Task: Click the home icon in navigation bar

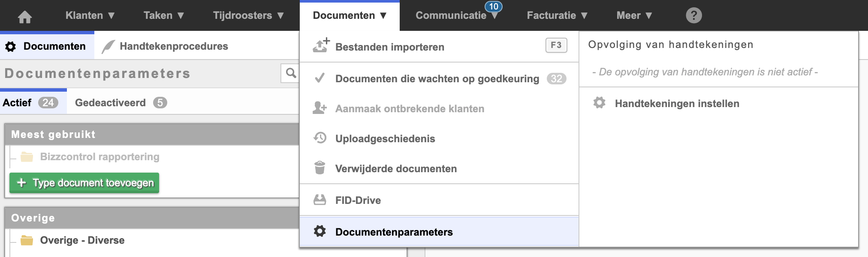Action: tap(25, 16)
